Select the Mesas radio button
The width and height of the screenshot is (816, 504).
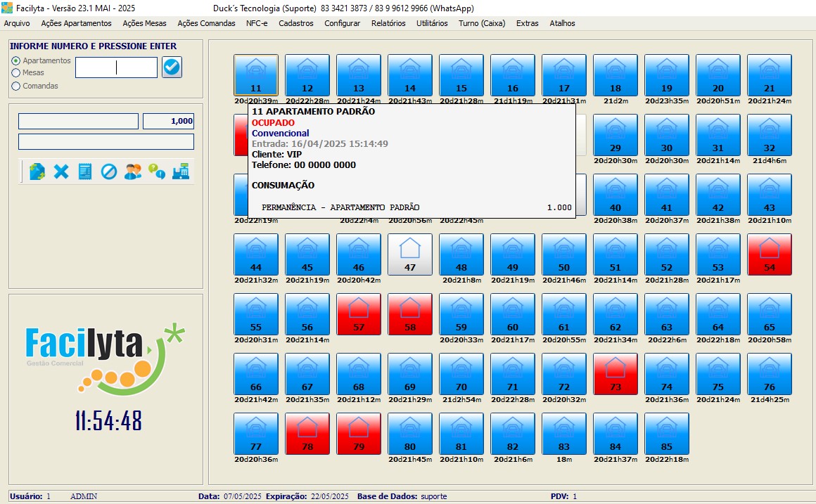[16, 72]
